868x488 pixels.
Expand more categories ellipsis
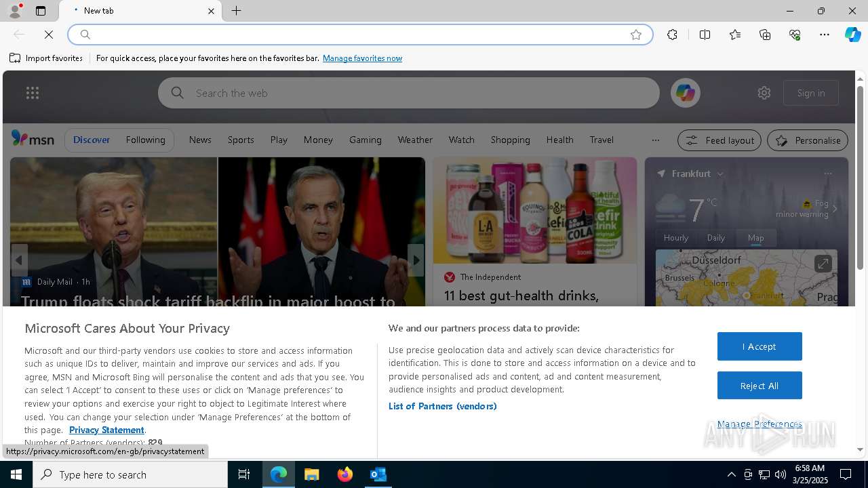655,140
